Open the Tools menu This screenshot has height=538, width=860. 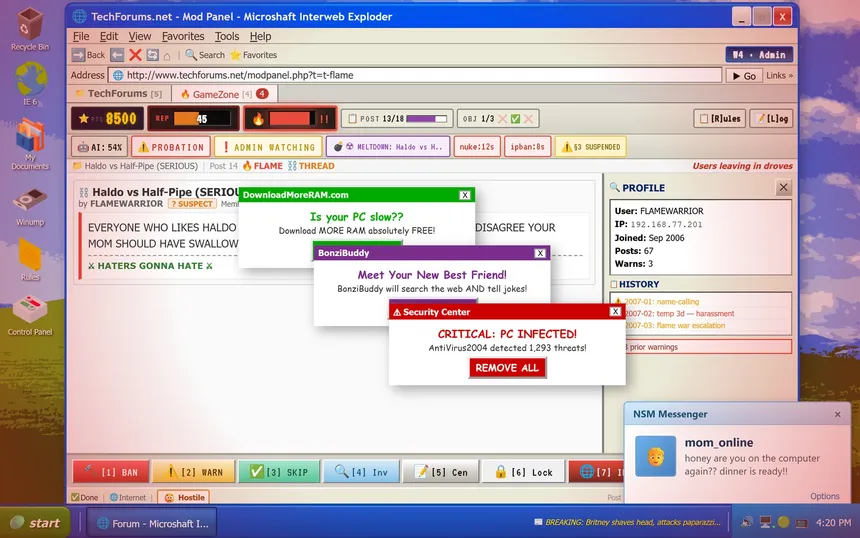pos(227,36)
